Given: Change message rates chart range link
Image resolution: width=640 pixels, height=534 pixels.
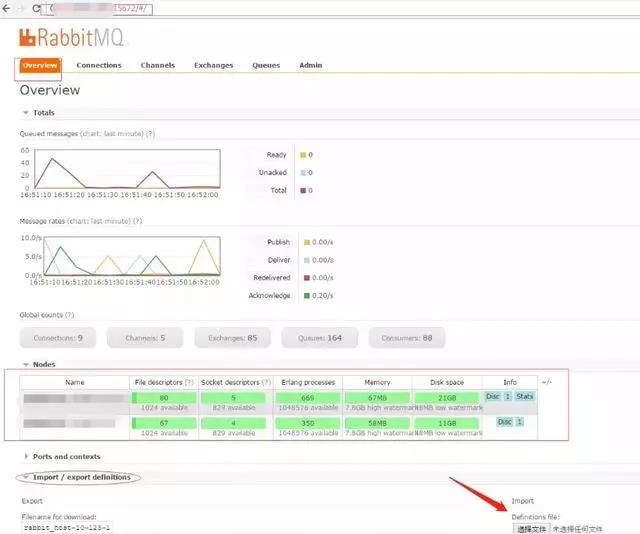Looking at the screenshot, I should [99, 221].
